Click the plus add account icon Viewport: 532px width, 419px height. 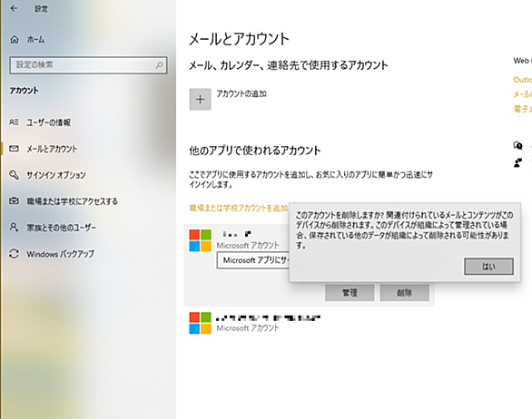click(x=200, y=100)
